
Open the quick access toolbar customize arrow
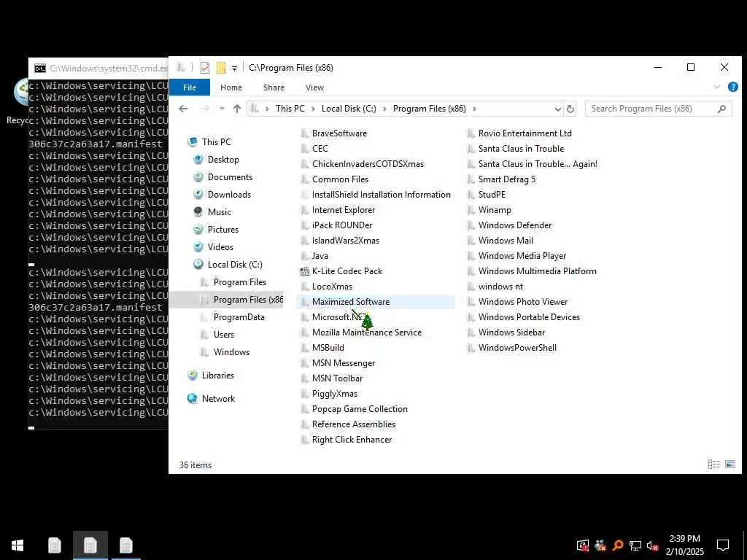(x=234, y=69)
